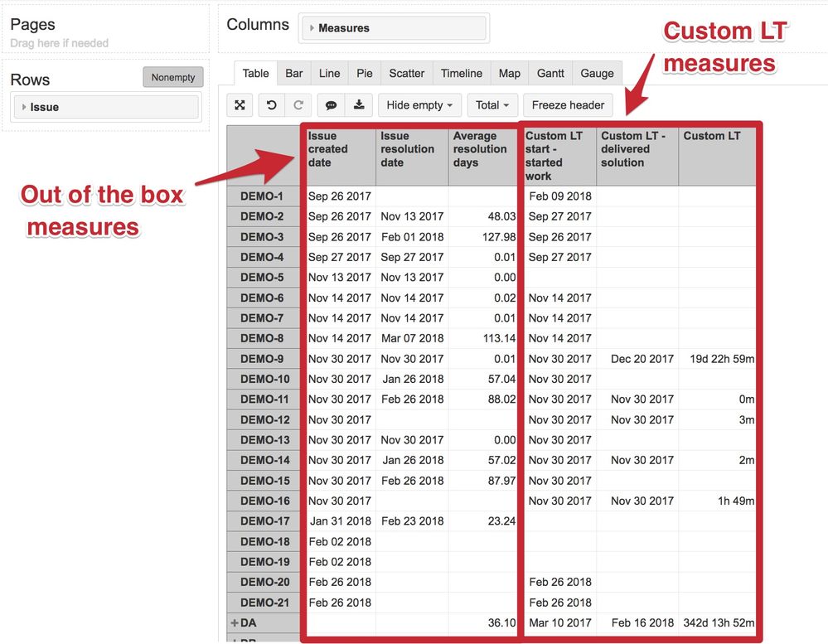Select the DEMO-16 row header

[263, 501]
